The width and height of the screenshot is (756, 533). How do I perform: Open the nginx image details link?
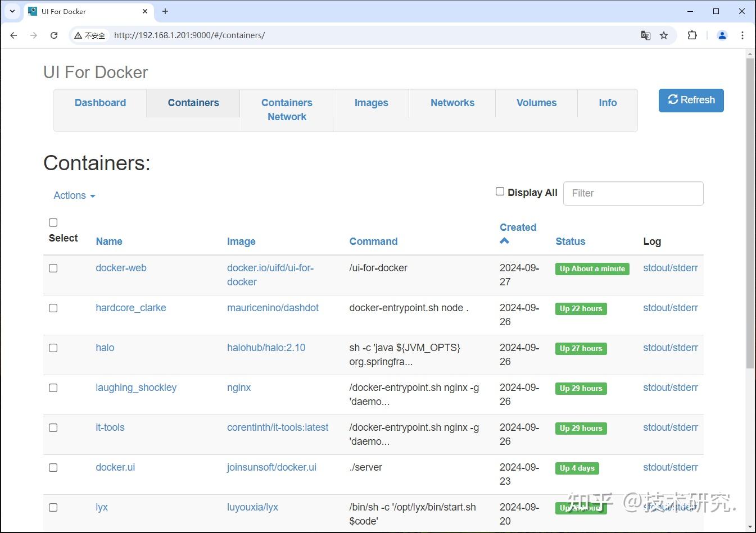(x=239, y=388)
